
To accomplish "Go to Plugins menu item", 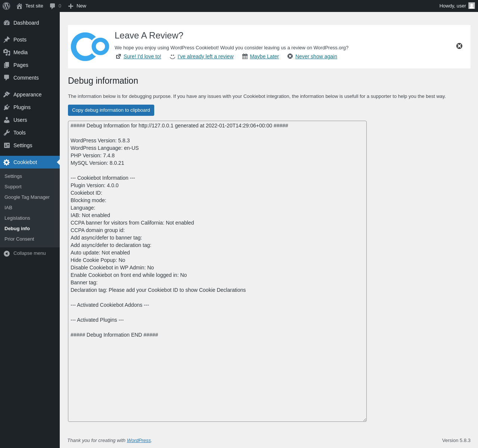I will [x=30, y=107].
